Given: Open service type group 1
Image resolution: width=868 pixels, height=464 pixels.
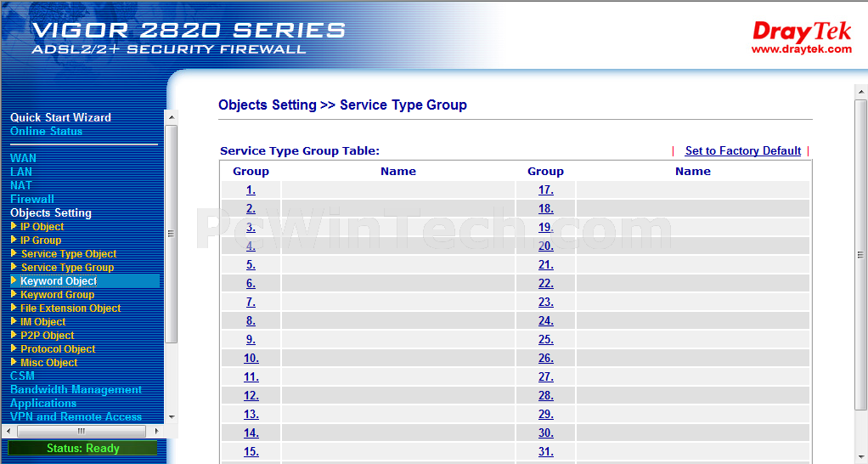Looking at the screenshot, I should 251,190.
